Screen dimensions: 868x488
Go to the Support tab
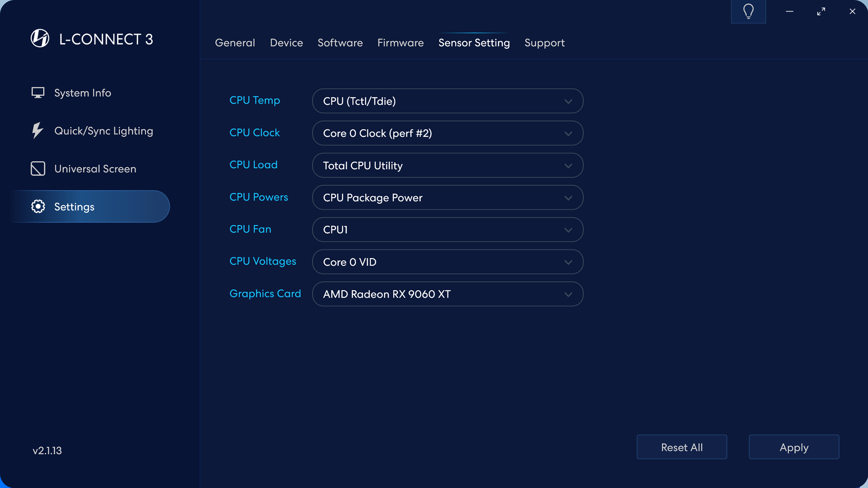[544, 43]
